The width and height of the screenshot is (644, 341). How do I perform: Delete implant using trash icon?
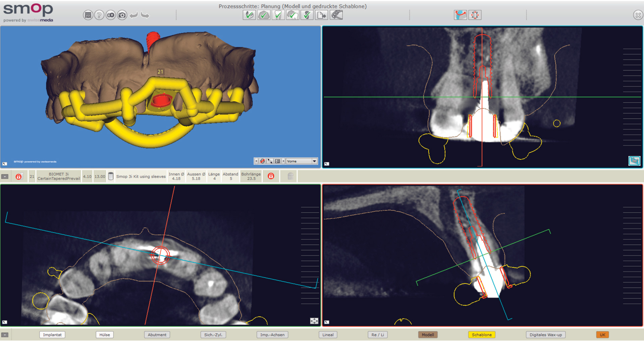[x=290, y=176]
